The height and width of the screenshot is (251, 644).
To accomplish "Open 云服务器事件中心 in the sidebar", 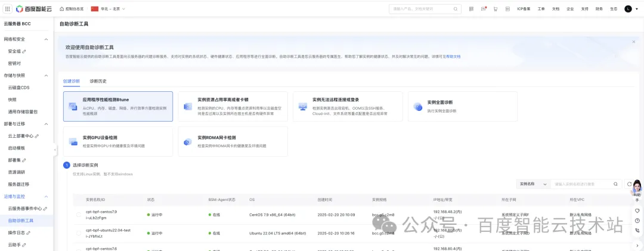I will point(27,209).
